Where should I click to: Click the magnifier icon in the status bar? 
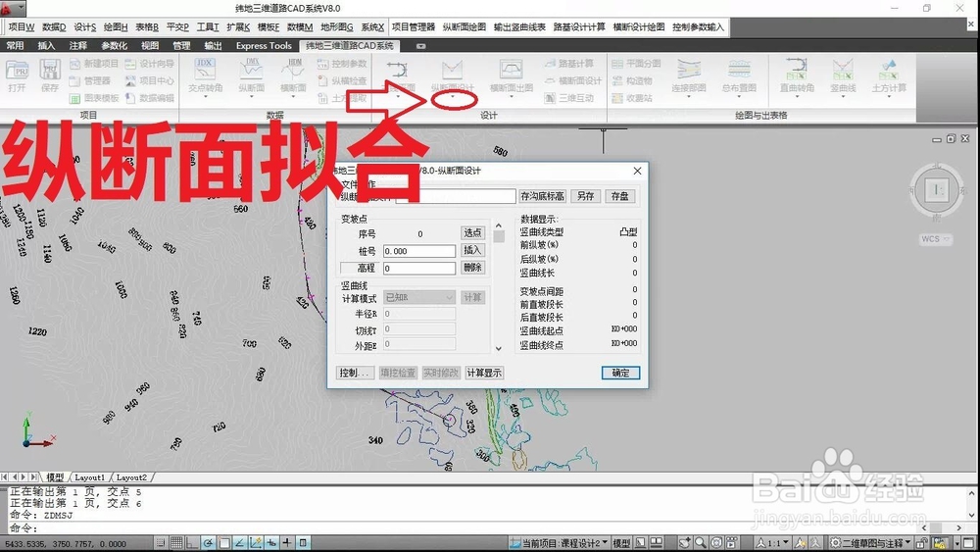(701, 543)
